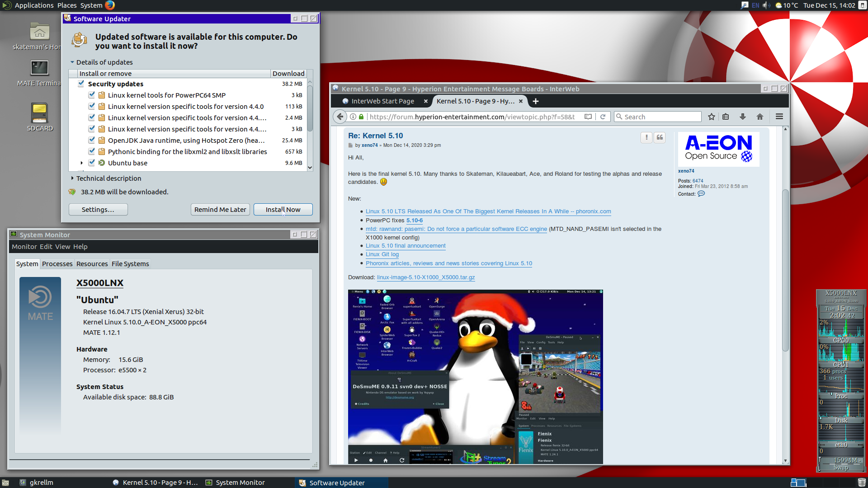Open the 5.10-6 PowerPC fixes link
The image size is (868, 488).
[x=415, y=221]
